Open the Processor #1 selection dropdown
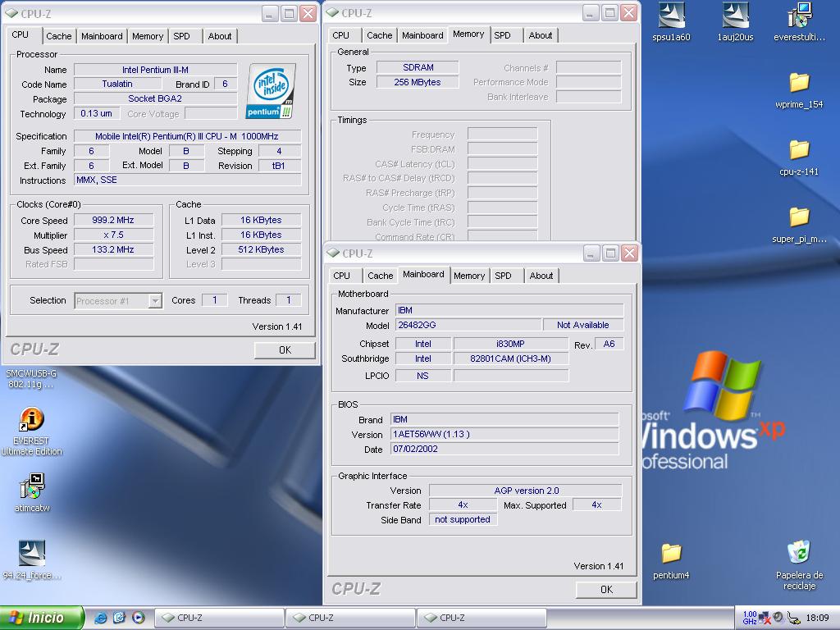The height and width of the screenshot is (630, 840). (x=155, y=300)
